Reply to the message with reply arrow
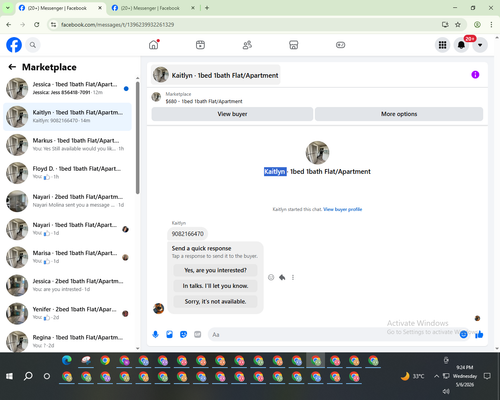Screen dimensions: 500x400 282,277
